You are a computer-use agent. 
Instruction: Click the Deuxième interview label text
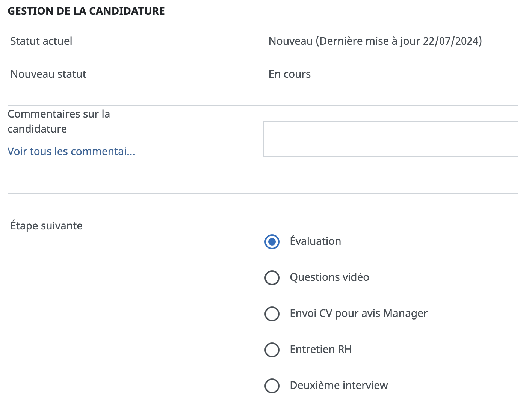click(339, 385)
